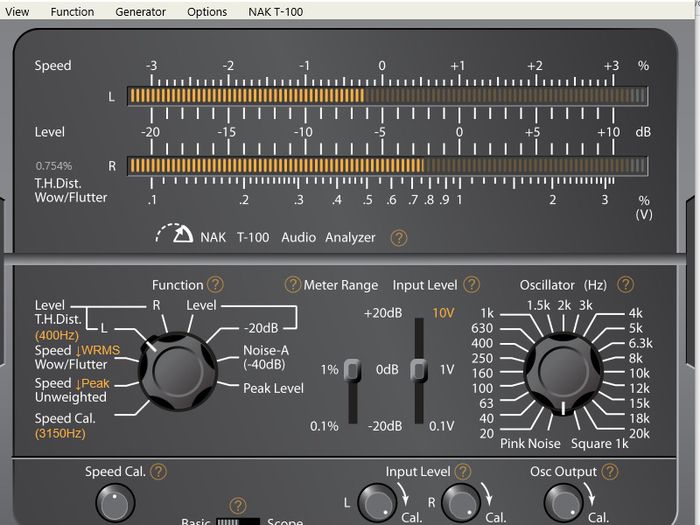The width and height of the screenshot is (700, 525).
Task: Click the Osc Output knob
Action: [563, 503]
